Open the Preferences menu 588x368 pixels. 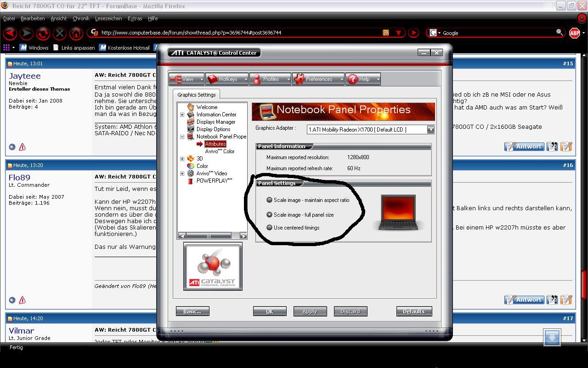pos(318,79)
